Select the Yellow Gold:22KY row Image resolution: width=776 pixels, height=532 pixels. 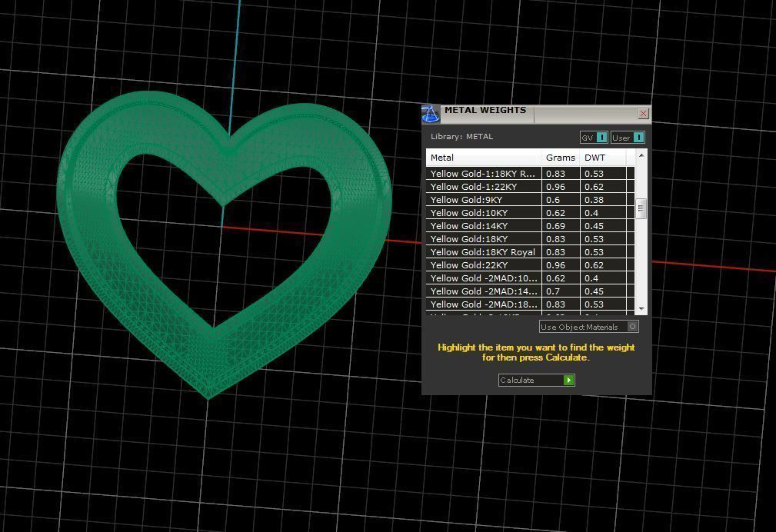[530, 265]
